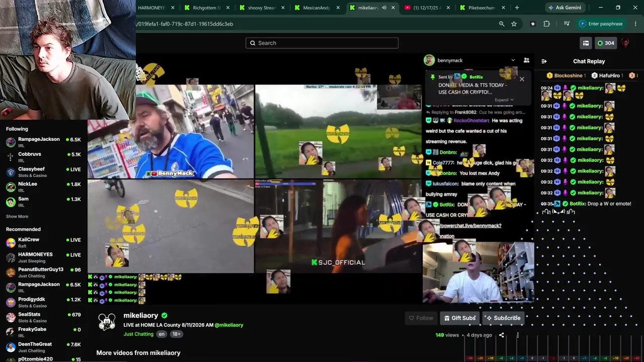Open KaiiCrew channel avatar
The height and width of the screenshot is (362, 644).
[11, 243]
